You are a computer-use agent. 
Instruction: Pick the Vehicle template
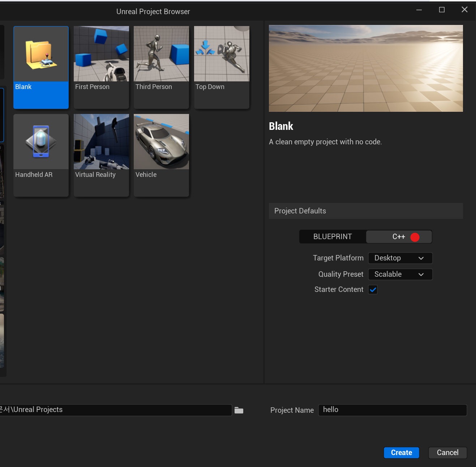click(x=161, y=155)
